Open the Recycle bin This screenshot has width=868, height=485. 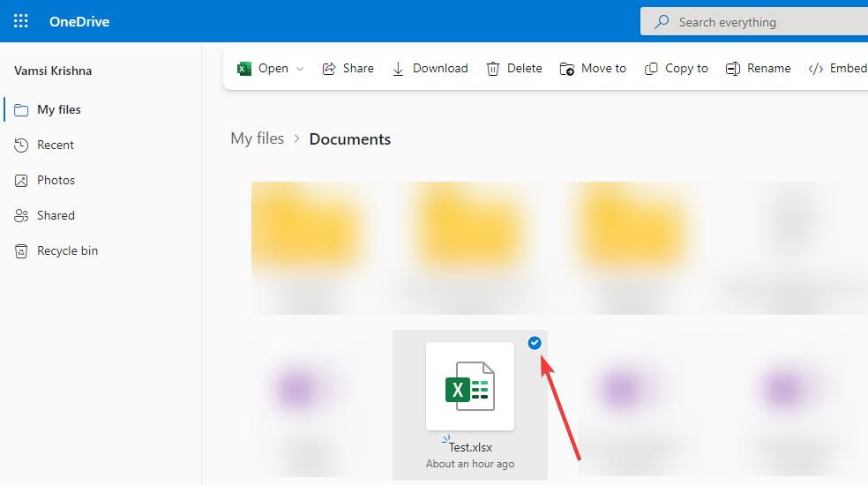coord(67,251)
